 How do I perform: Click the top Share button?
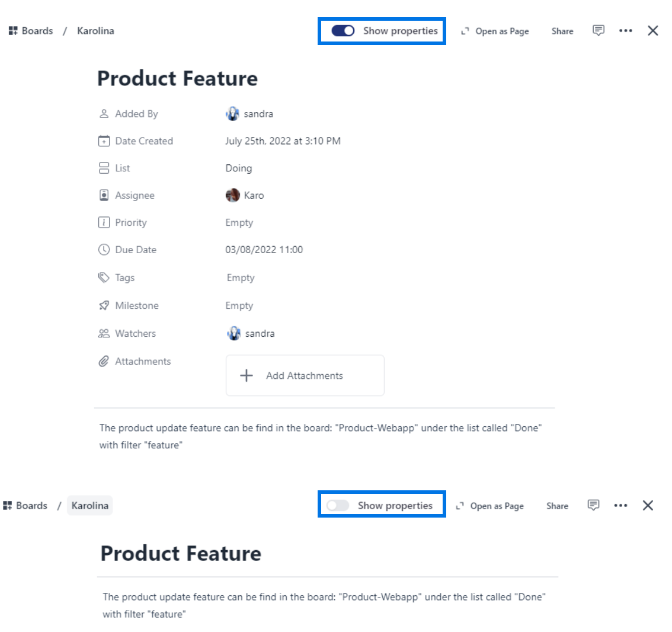[x=562, y=31]
